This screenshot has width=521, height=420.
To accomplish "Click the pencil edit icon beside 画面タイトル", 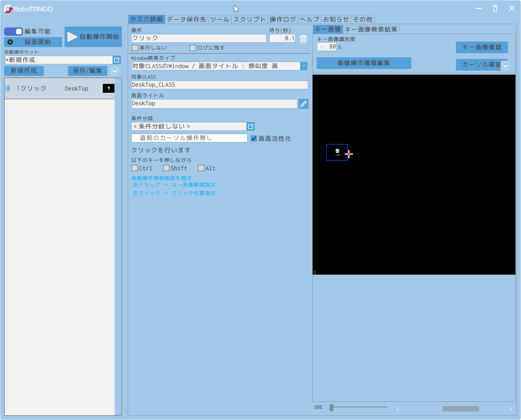I will (303, 104).
